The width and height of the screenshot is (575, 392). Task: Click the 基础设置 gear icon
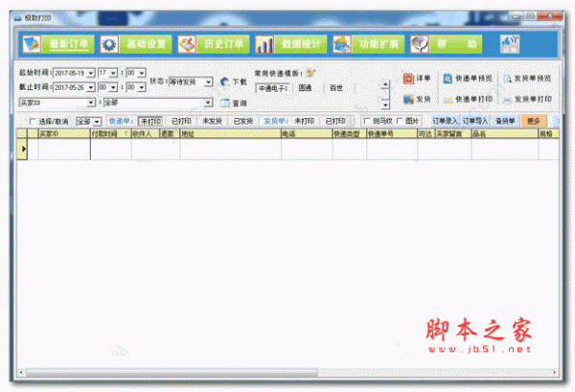point(109,44)
